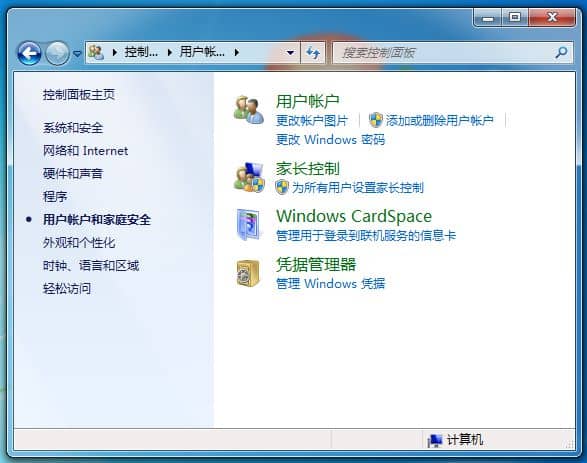Click the refresh button in address bar
Screen dimensions: 587x463
click(313, 53)
